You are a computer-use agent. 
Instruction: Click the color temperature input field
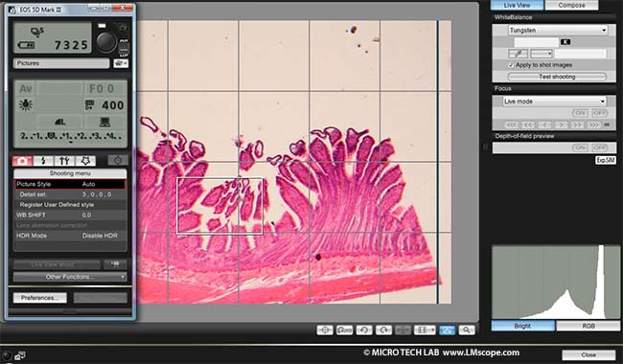click(537, 42)
